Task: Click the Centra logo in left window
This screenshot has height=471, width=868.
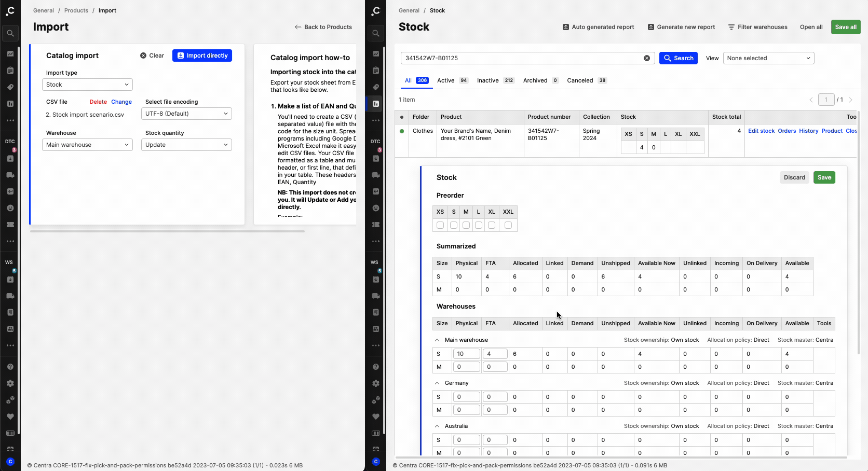Action: pos(10,10)
